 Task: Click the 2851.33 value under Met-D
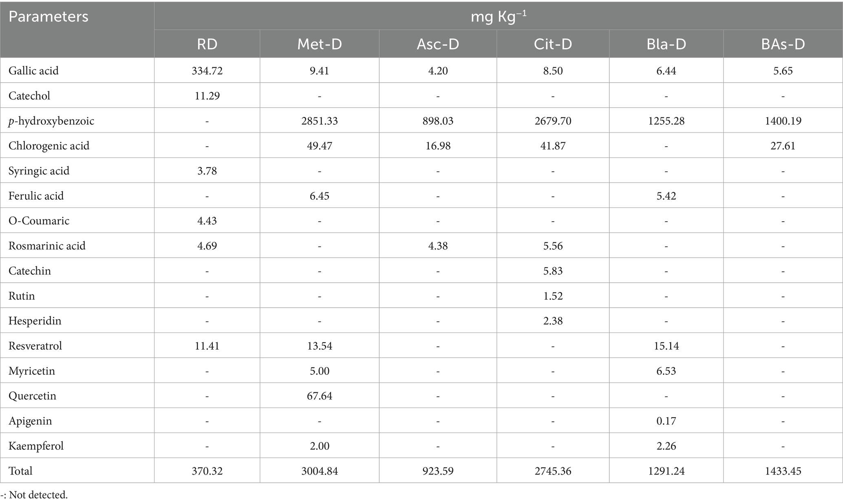click(x=320, y=121)
